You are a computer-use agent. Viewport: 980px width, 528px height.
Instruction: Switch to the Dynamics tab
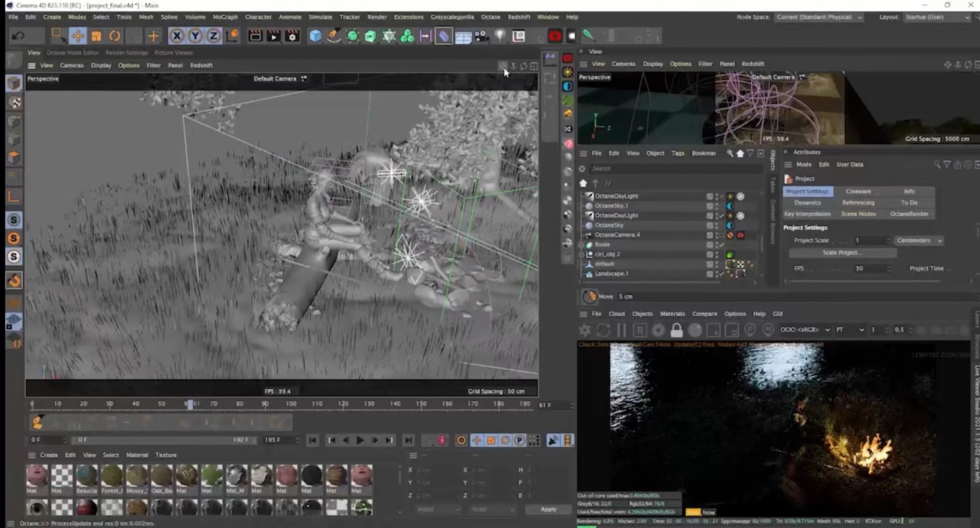coord(807,203)
